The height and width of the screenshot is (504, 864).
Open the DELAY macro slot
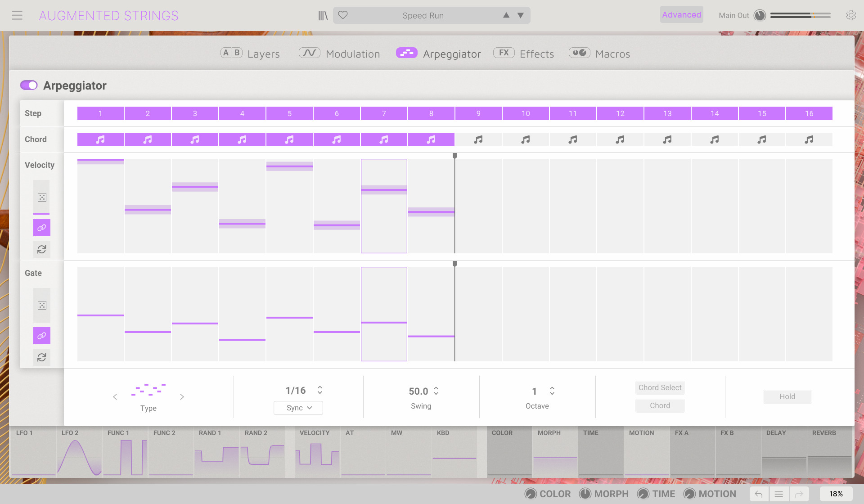784,452
